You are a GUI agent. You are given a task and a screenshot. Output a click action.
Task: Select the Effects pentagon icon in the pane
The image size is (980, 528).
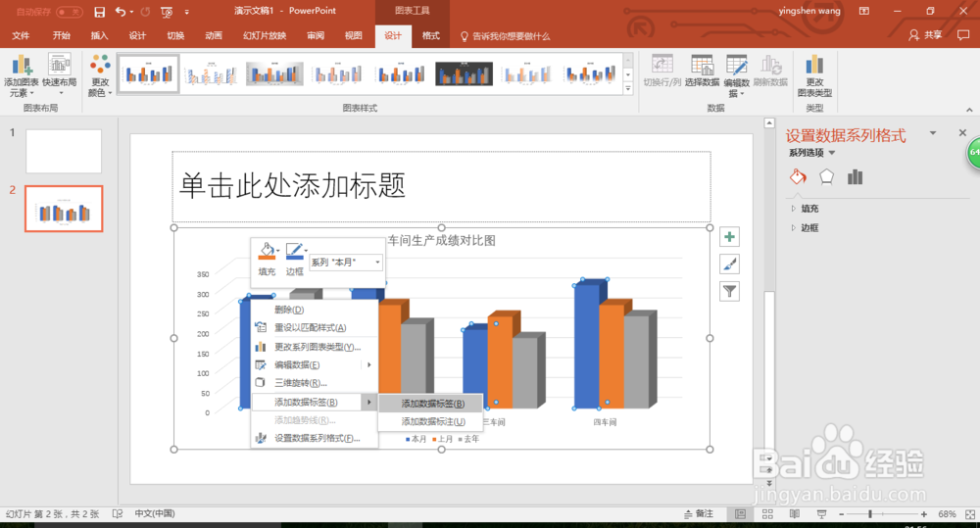point(826,177)
